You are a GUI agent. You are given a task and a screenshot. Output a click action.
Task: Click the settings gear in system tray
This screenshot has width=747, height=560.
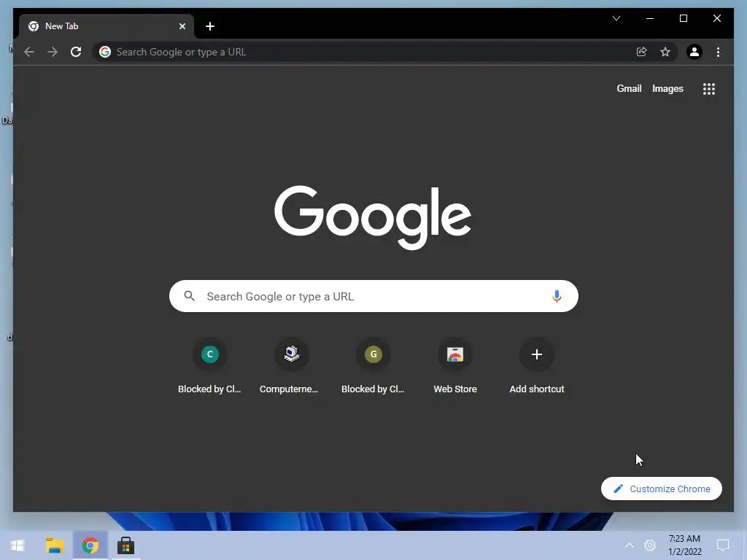pyautogui.click(x=650, y=545)
